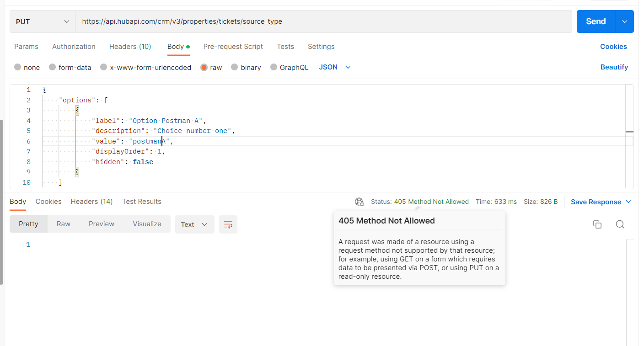Click the Send button
The image size is (644, 346).
(x=595, y=21)
